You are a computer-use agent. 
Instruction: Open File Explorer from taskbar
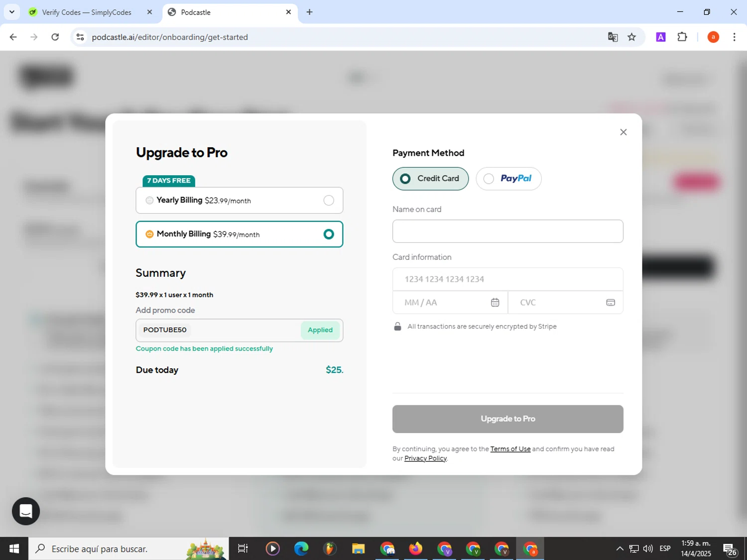[x=358, y=549]
